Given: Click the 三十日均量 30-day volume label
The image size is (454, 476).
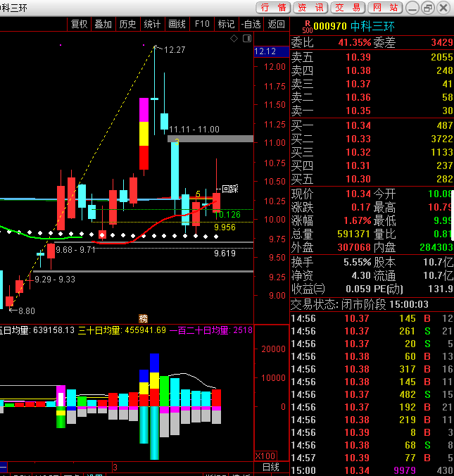Looking at the screenshot, I should click(x=122, y=330).
